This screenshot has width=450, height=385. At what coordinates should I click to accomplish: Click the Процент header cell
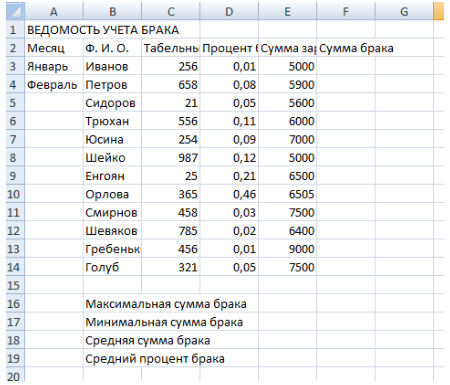[229, 48]
